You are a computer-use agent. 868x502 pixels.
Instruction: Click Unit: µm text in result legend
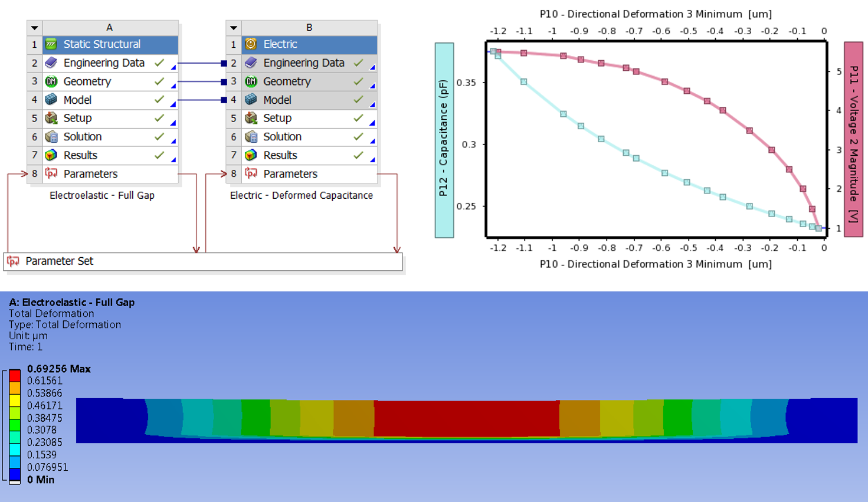28,336
